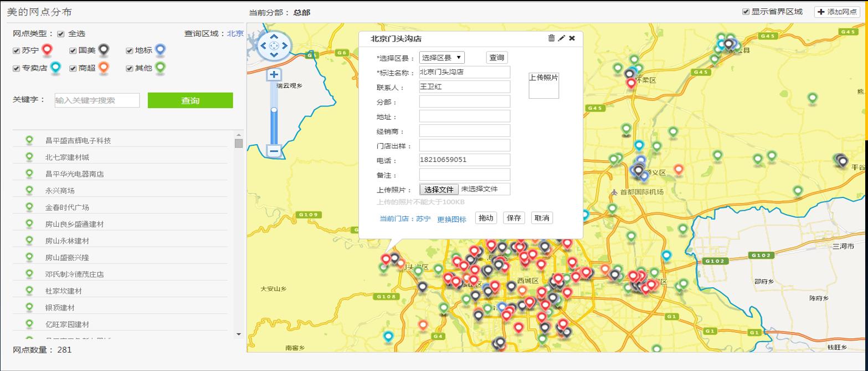The height and width of the screenshot is (371, 868).
Task: Click the 拖动 button in the popup
Action: (486, 218)
